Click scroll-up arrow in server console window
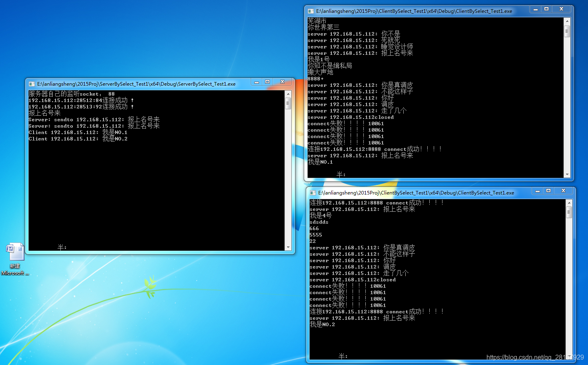The image size is (588, 365). point(288,94)
